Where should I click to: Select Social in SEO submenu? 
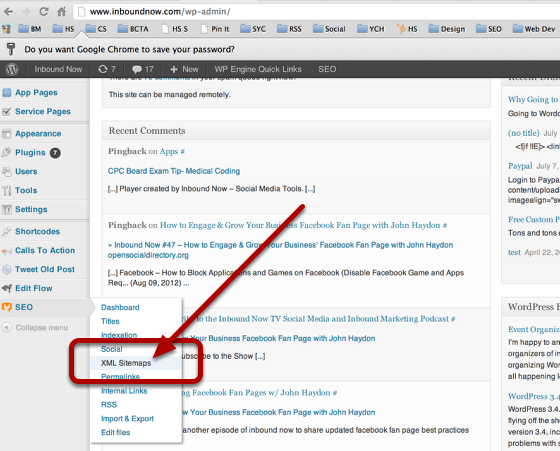tap(111, 349)
